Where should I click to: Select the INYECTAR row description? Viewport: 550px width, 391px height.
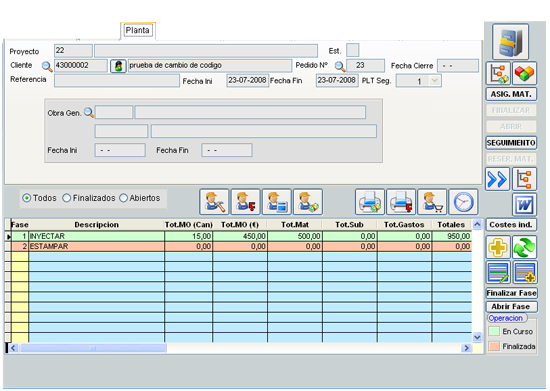click(96, 236)
